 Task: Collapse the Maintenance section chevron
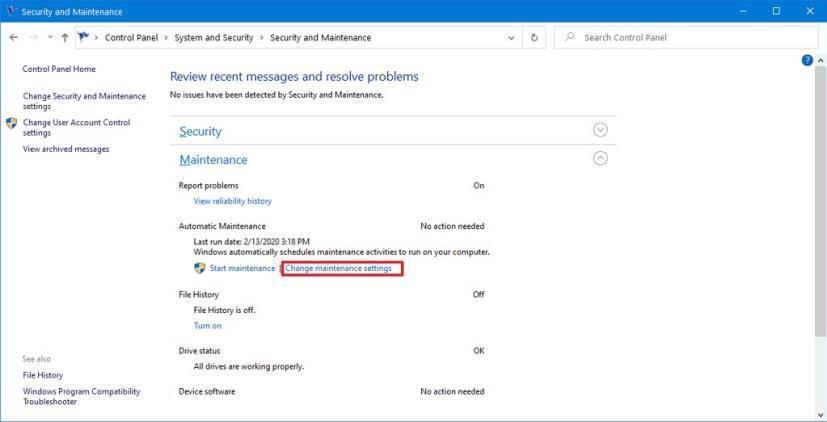[x=600, y=158]
